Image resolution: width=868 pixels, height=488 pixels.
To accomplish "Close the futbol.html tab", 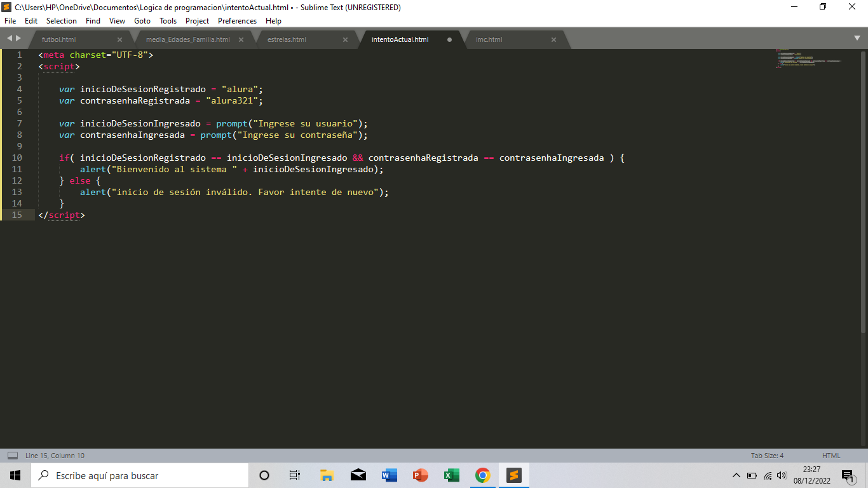I will point(119,39).
